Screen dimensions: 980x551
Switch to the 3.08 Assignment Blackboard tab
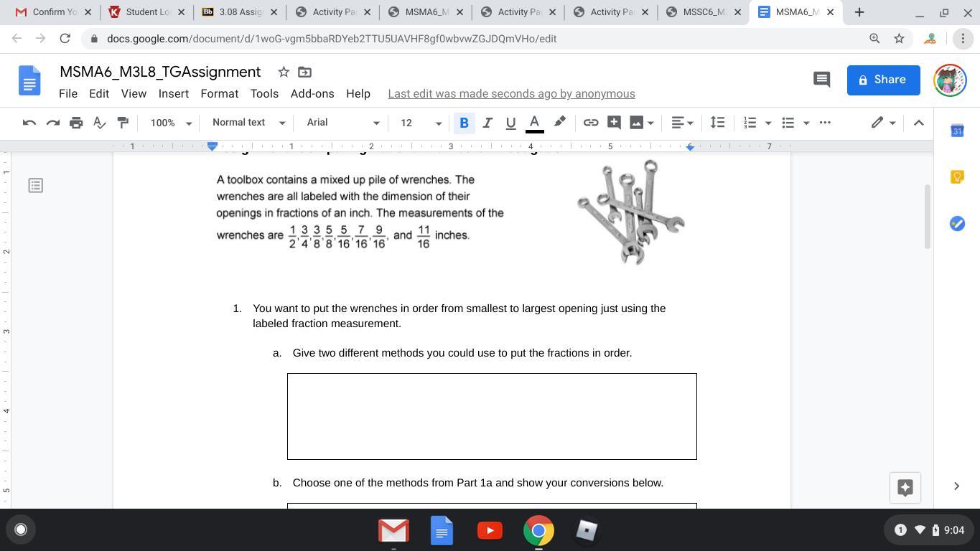pos(239,12)
